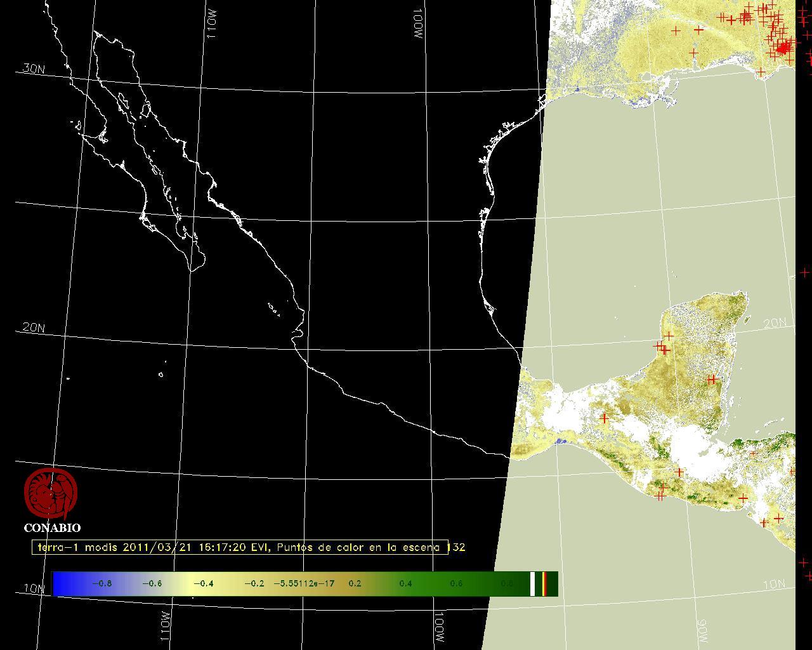Click the 30N latitude label at left
This screenshot has width=812, height=650.
[x=33, y=69]
